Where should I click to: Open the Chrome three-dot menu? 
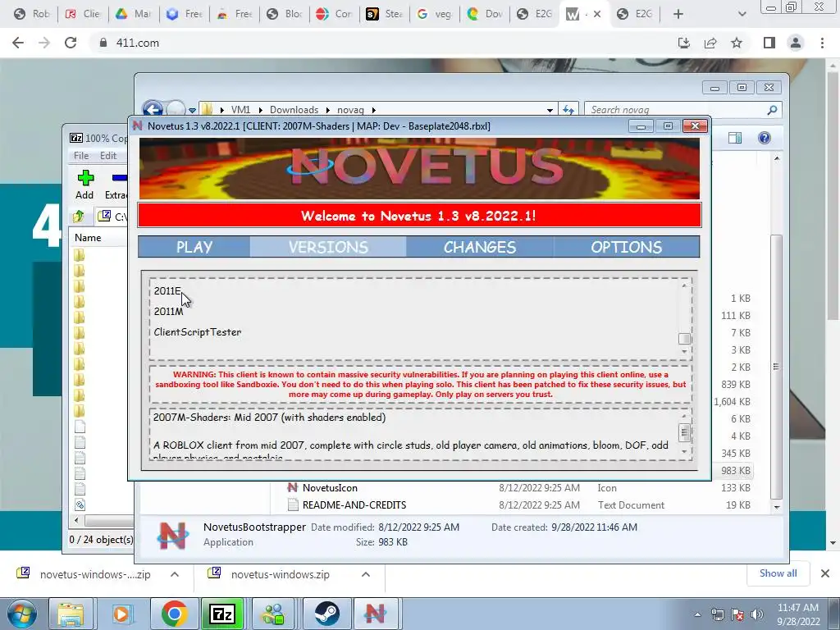(822, 43)
